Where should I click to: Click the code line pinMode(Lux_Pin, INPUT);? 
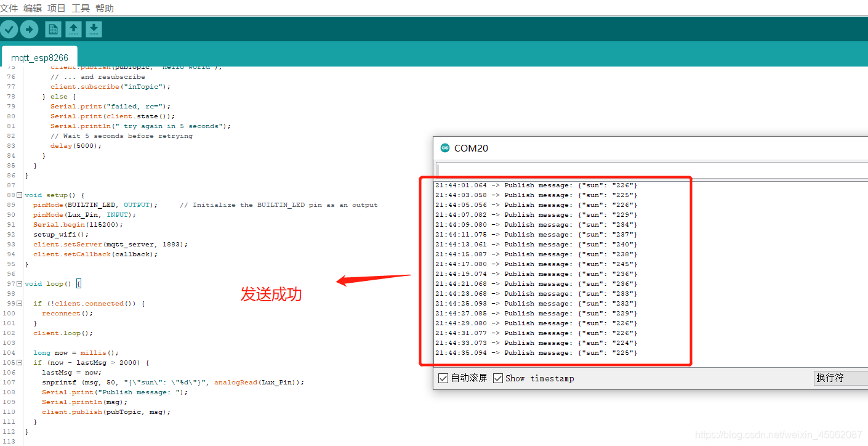pyautogui.click(x=85, y=215)
